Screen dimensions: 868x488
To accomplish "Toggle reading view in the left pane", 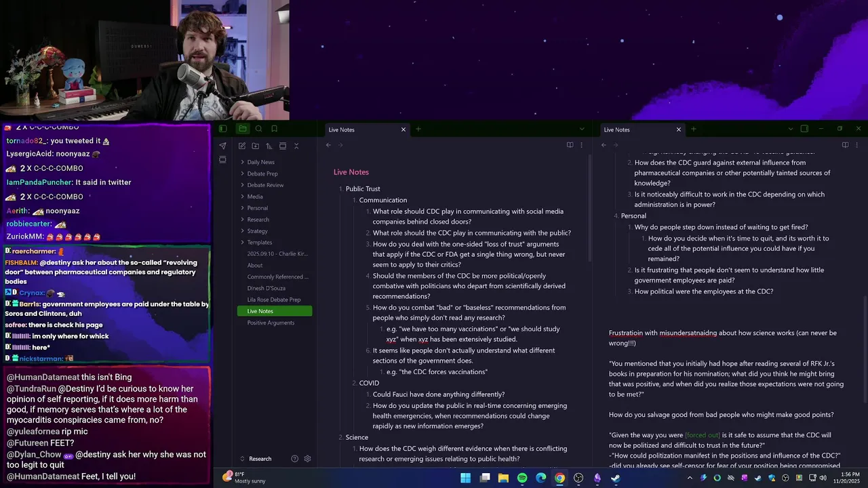I will (x=570, y=145).
